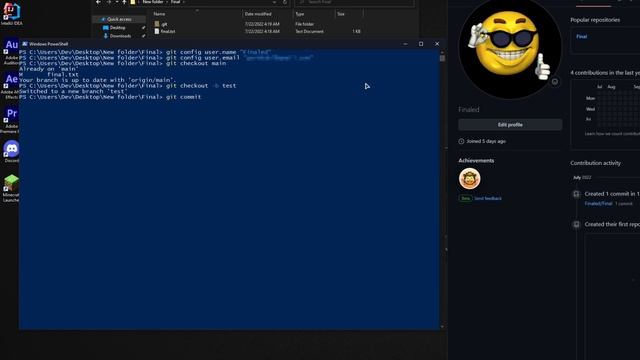
Task: Select the final.txt file icon
Action: [157, 31]
